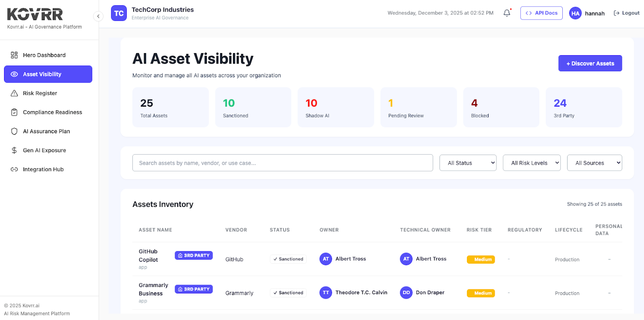Click Grammarly Business's Medium risk badge
Viewport: 644px width, 320px height.
[481, 293]
